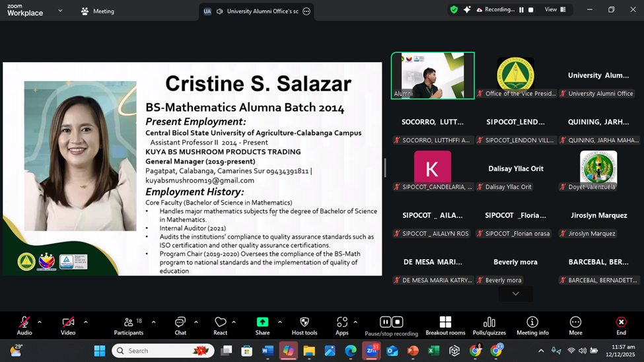Screen dimensions: 644x362
Task: Expand more participant tiles with down chevron
Action: pos(515,293)
